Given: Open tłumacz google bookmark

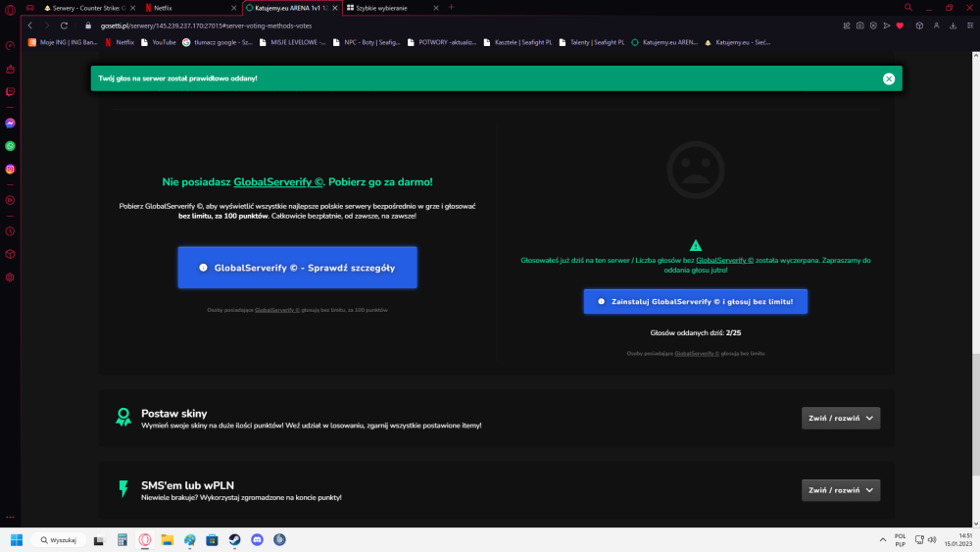Looking at the screenshot, I should (218, 42).
